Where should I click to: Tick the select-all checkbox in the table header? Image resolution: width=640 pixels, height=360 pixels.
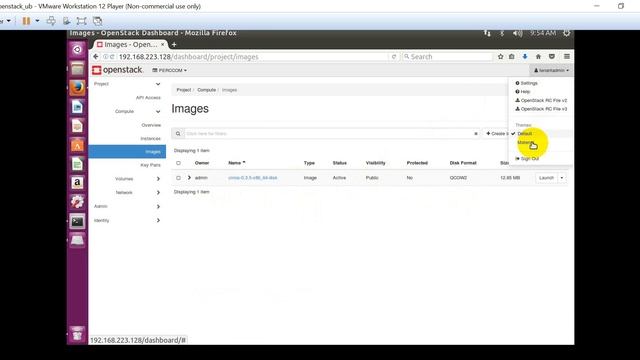[x=178, y=163]
